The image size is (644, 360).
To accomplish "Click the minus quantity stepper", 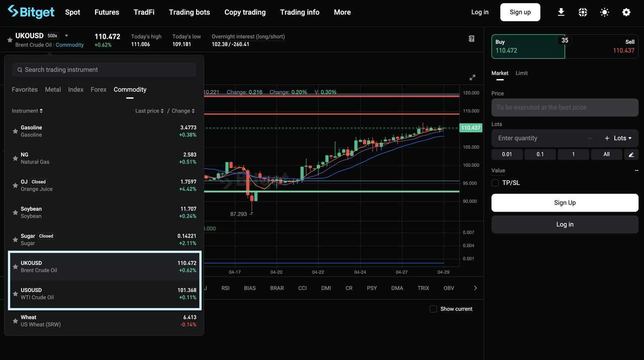I will 590,138.
